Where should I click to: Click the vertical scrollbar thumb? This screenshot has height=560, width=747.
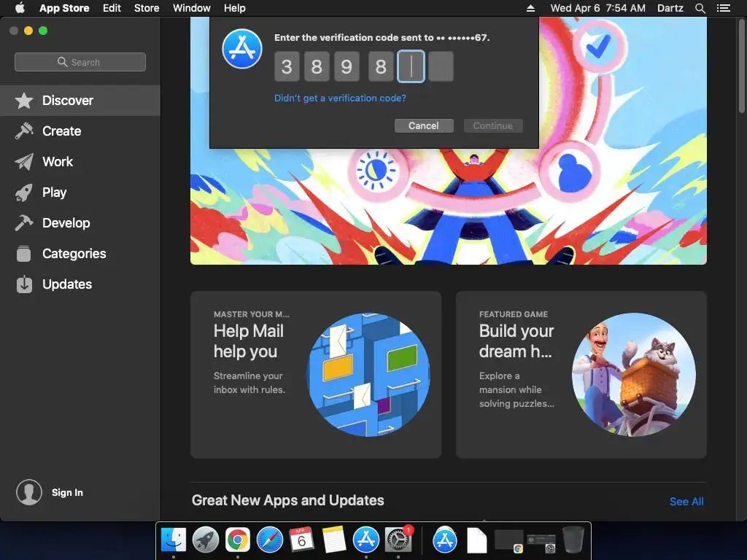(742, 66)
